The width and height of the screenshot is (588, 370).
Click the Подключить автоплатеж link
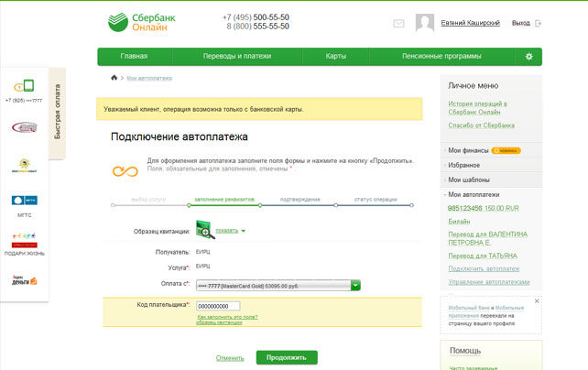pyautogui.click(x=484, y=268)
